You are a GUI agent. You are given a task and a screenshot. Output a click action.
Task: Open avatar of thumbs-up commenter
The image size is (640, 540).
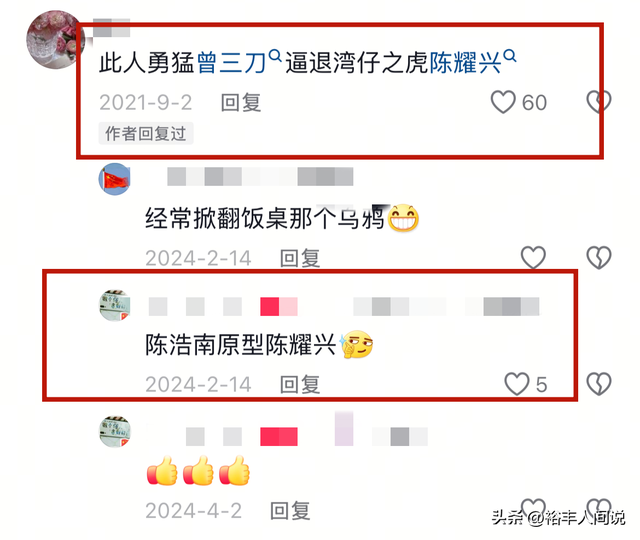[115, 431]
